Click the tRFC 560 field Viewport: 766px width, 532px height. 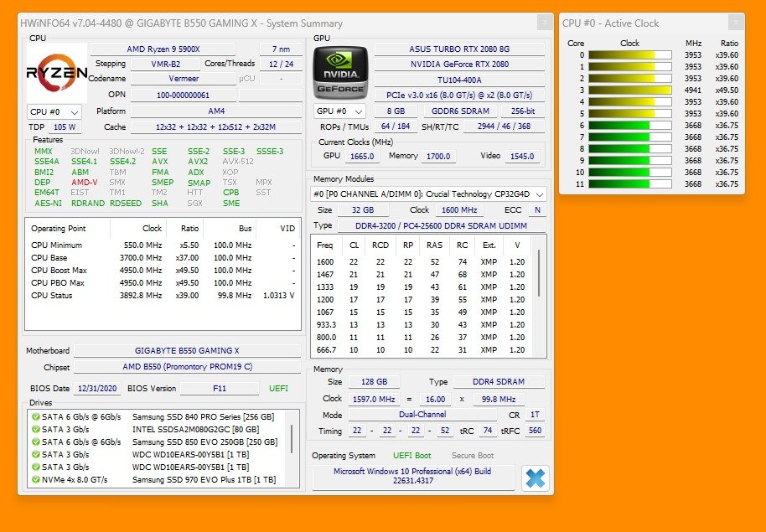[536, 431]
